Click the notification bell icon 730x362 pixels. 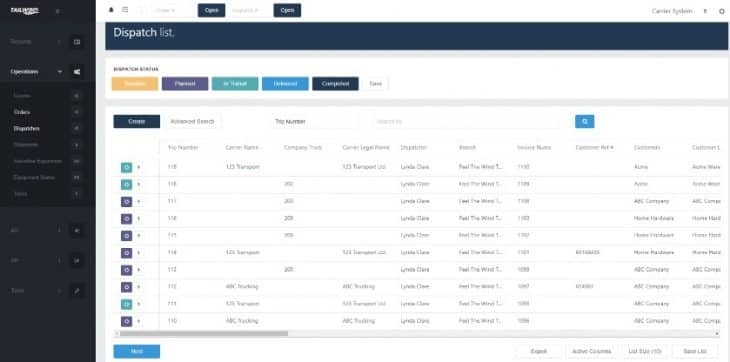pyautogui.click(x=111, y=10)
